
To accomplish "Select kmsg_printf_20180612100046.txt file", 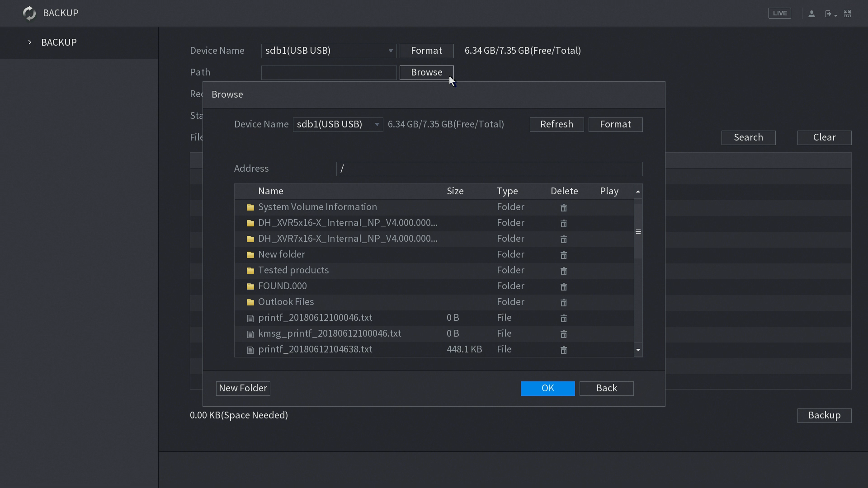I will (x=329, y=333).
